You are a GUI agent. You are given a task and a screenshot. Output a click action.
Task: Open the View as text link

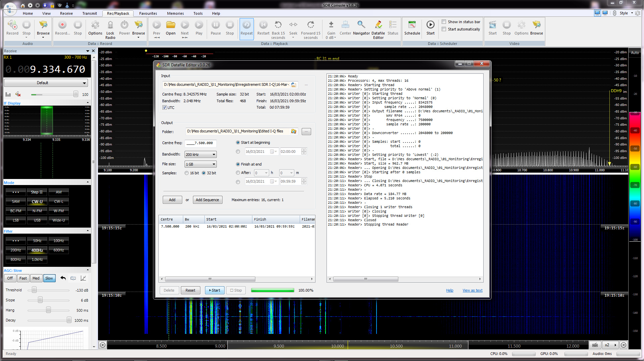[472, 290]
